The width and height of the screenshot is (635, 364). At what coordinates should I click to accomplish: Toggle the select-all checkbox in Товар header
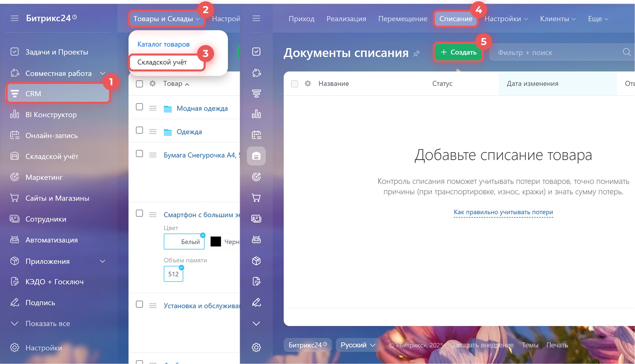coord(140,84)
